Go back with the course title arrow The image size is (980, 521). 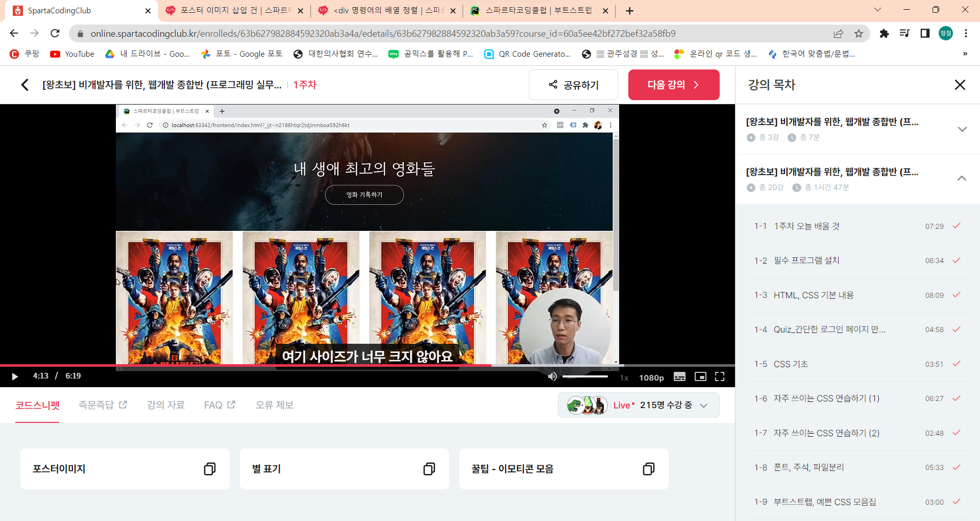coord(24,85)
